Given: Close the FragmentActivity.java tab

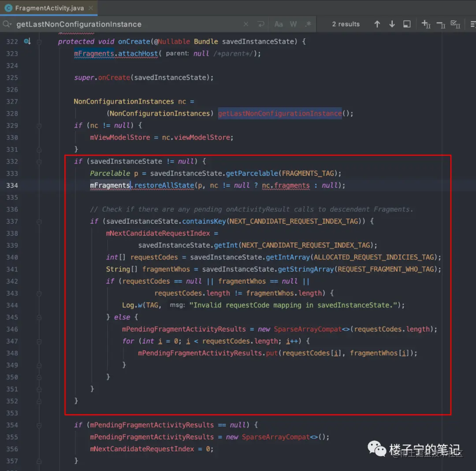Looking at the screenshot, I should pyautogui.click(x=90, y=8).
